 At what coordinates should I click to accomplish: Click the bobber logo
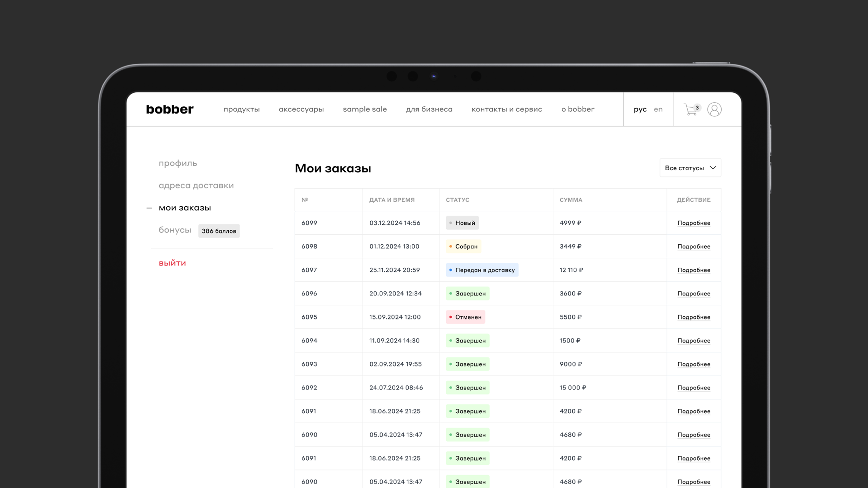pyautogui.click(x=170, y=109)
